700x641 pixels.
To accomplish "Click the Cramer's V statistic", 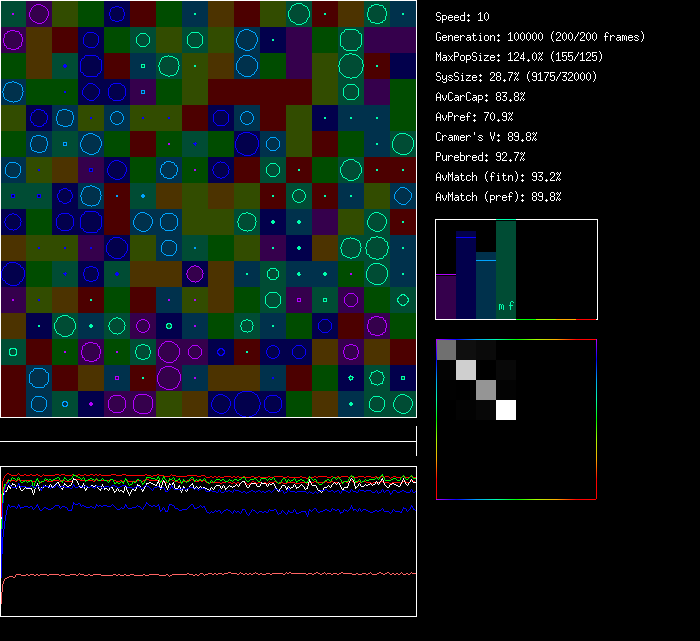I will [487, 137].
